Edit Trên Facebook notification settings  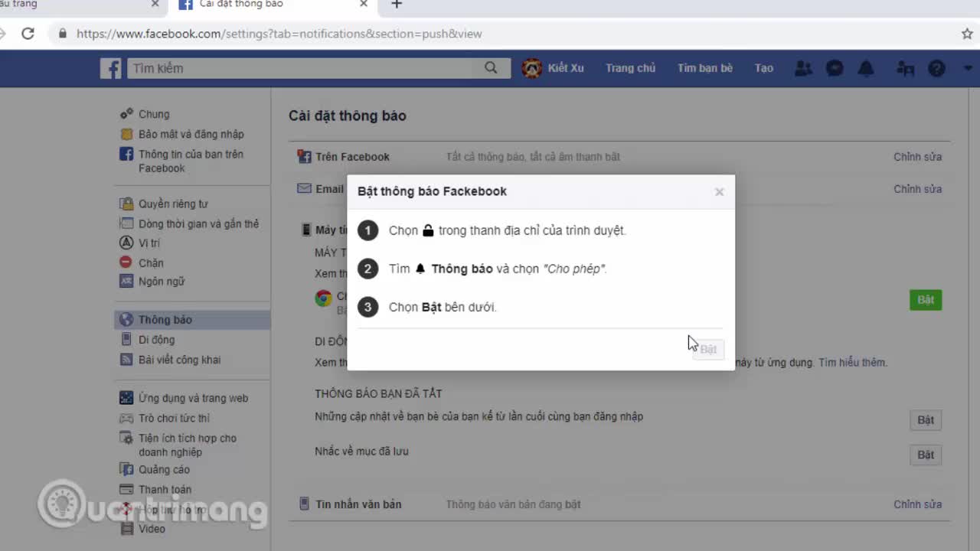pyautogui.click(x=917, y=157)
